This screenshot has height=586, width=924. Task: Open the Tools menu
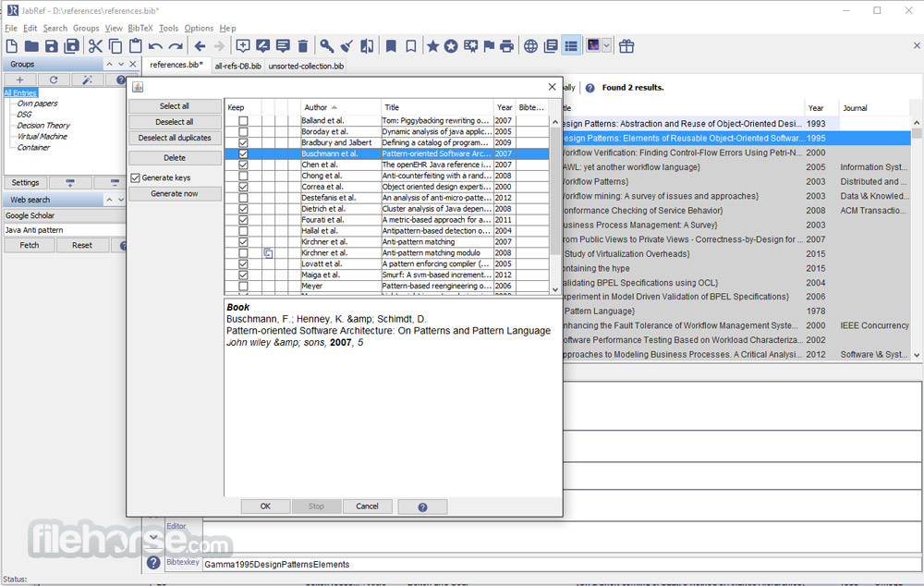168,29
